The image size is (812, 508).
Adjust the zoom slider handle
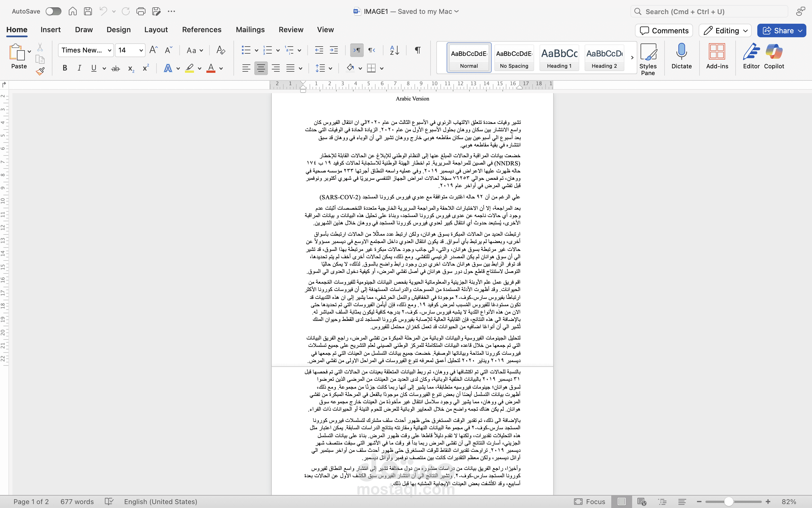pos(728,502)
